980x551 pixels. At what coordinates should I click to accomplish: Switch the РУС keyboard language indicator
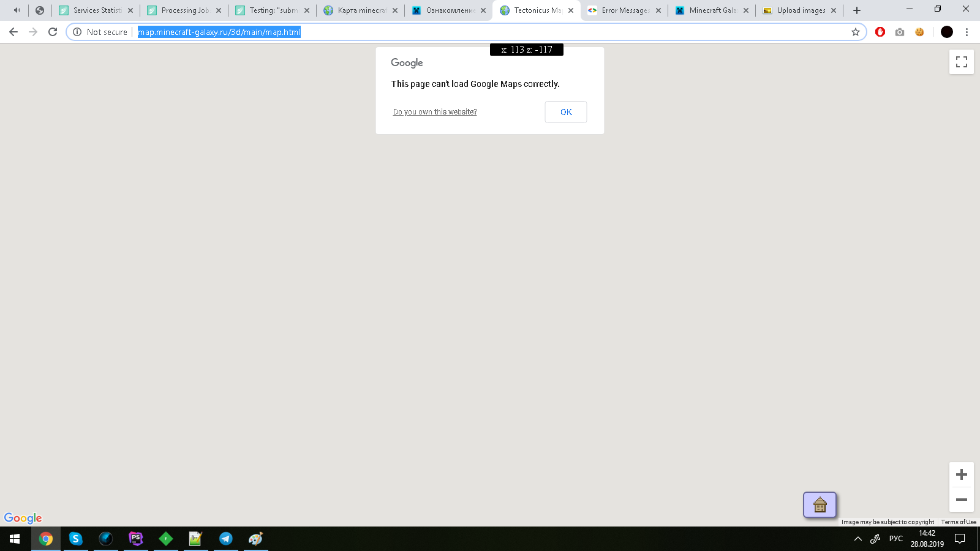point(896,539)
